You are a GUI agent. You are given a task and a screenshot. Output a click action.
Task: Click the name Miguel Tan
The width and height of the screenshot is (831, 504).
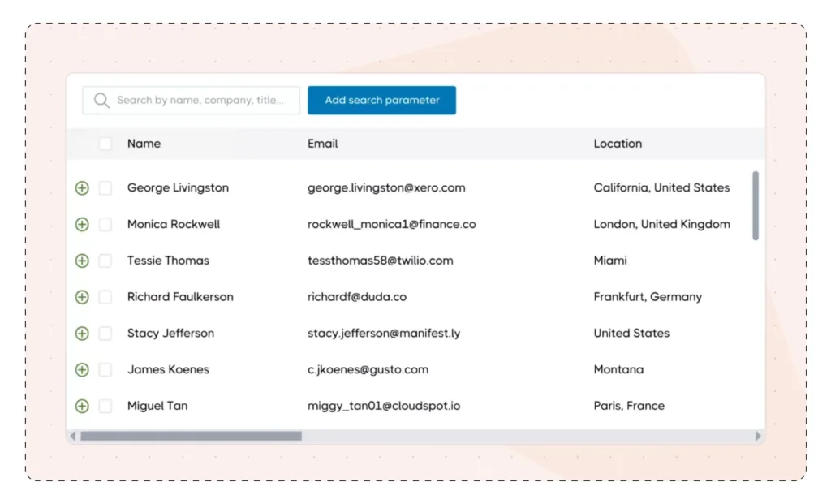click(157, 406)
